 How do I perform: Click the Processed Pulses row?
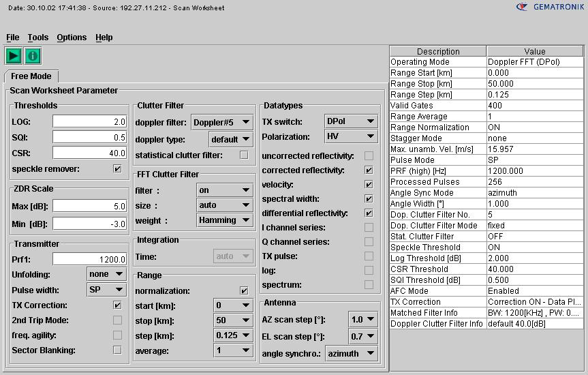(486, 181)
